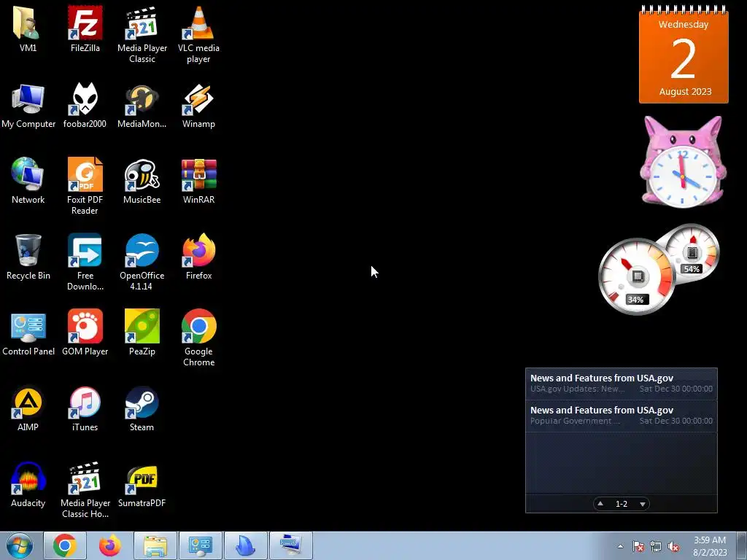Screen dimensions: 747x560
Task: Click the network tray icon
Action: (656, 546)
